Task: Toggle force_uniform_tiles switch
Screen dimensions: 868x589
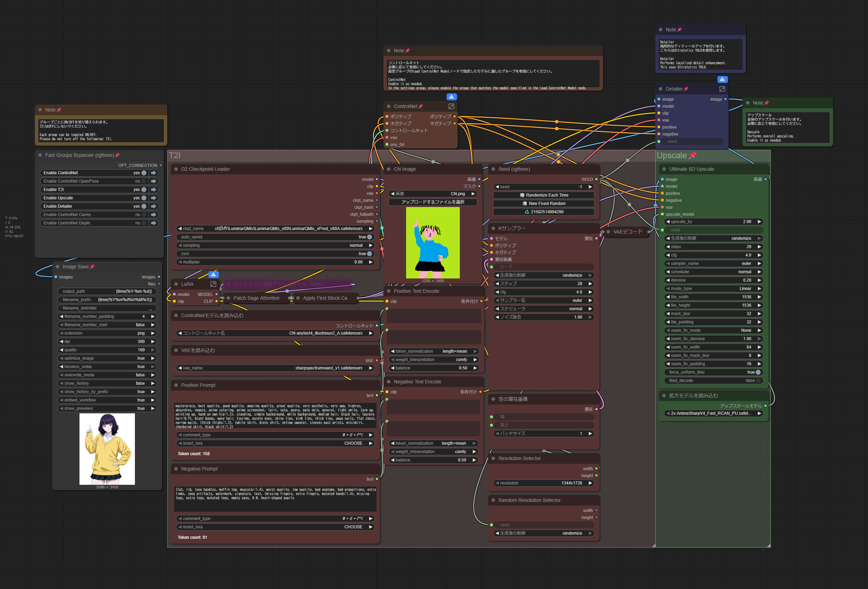Action: (758, 372)
